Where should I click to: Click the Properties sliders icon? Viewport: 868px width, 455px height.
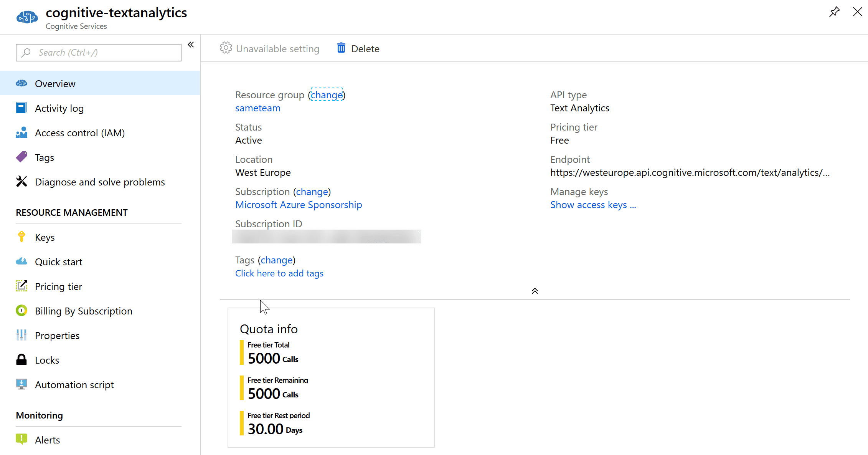(21, 335)
